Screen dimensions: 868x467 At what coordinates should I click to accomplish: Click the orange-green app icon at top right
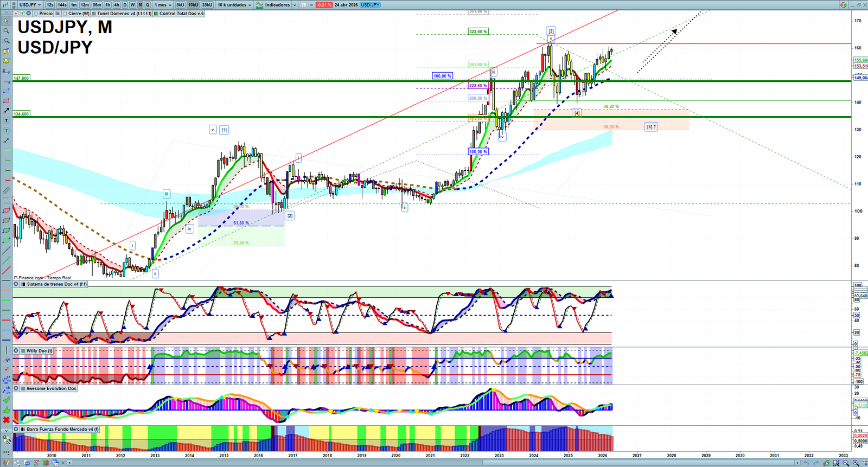coord(844,5)
